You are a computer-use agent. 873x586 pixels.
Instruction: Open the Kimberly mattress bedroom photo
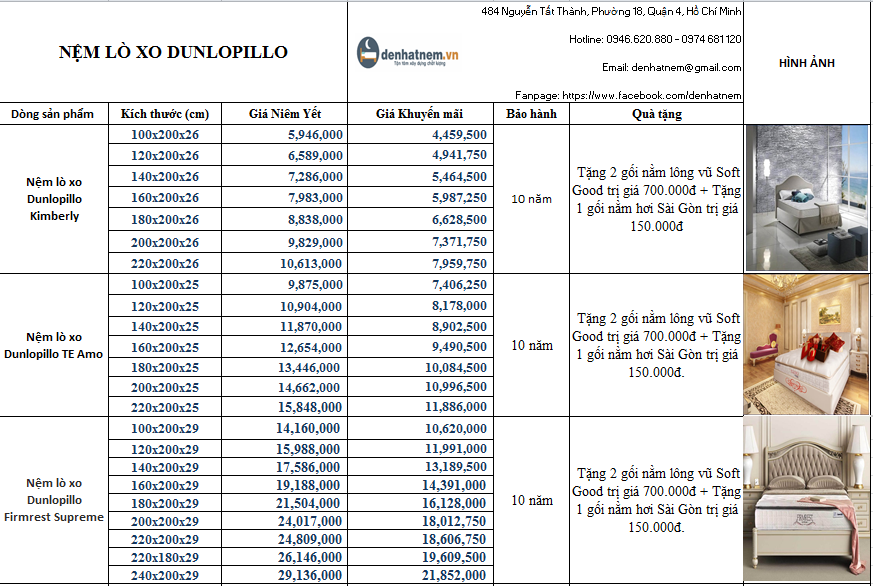807,198
